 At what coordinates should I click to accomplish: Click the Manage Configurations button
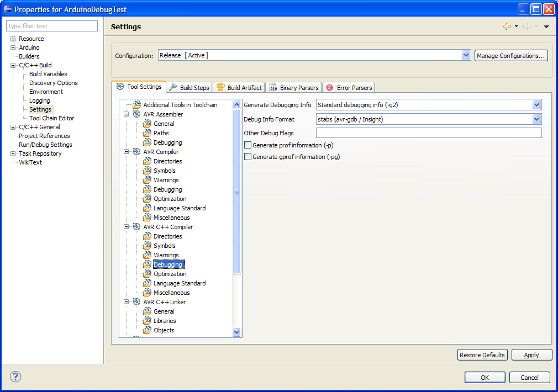tap(511, 56)
